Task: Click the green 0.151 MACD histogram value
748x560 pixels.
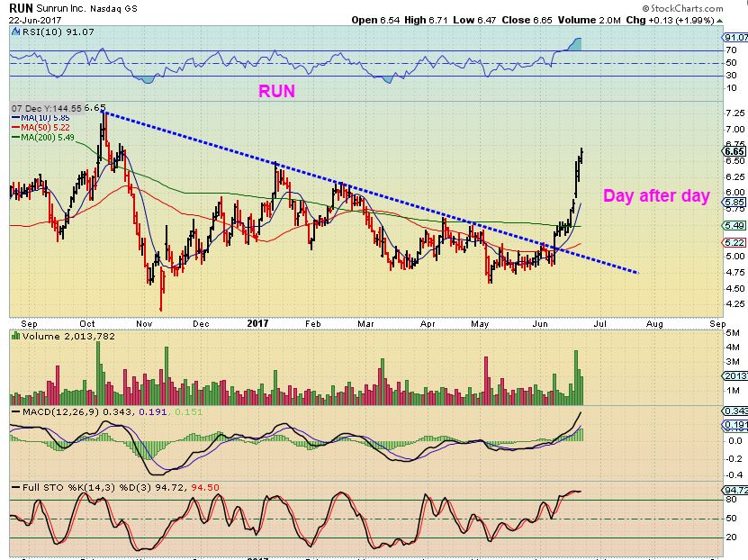Action: [188, 411]
